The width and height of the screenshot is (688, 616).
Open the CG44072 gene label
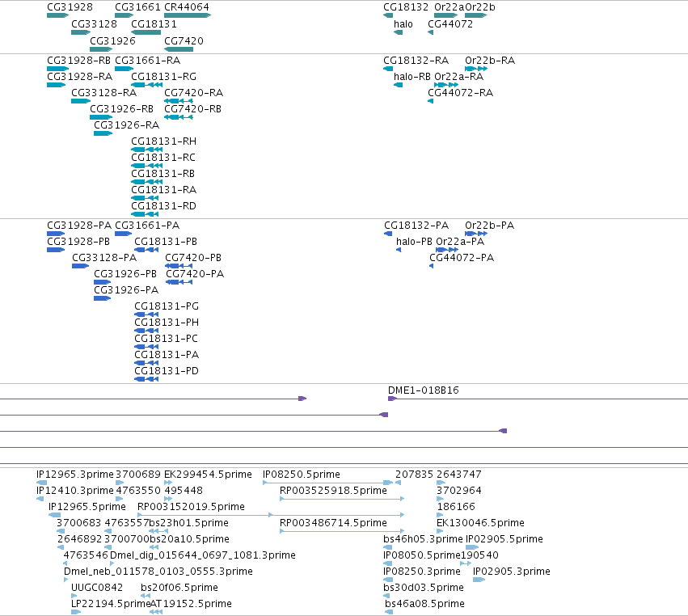pyautogui.click(x=450, y=23)
